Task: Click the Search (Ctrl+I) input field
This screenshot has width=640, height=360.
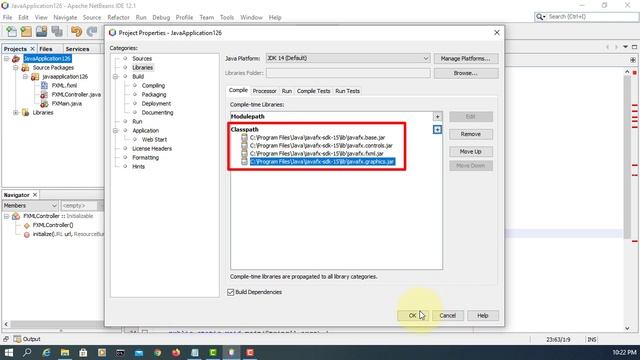Action: [x=592, y=17]
